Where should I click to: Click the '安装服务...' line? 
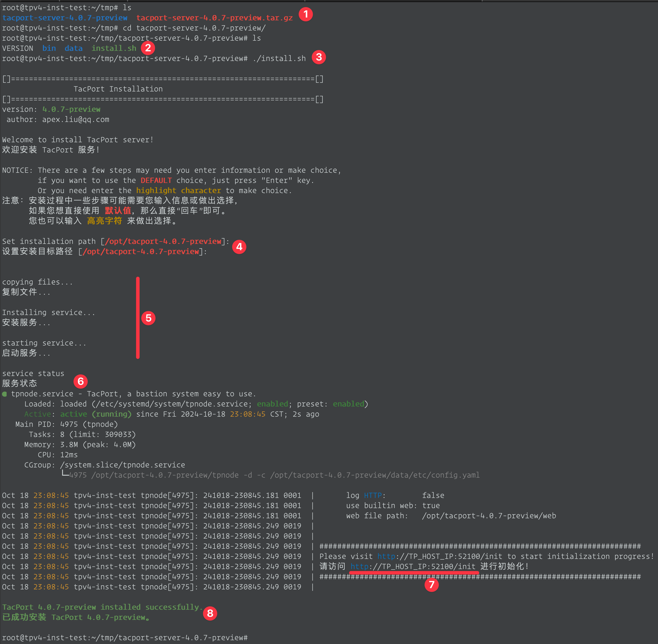tap(26, 322)
